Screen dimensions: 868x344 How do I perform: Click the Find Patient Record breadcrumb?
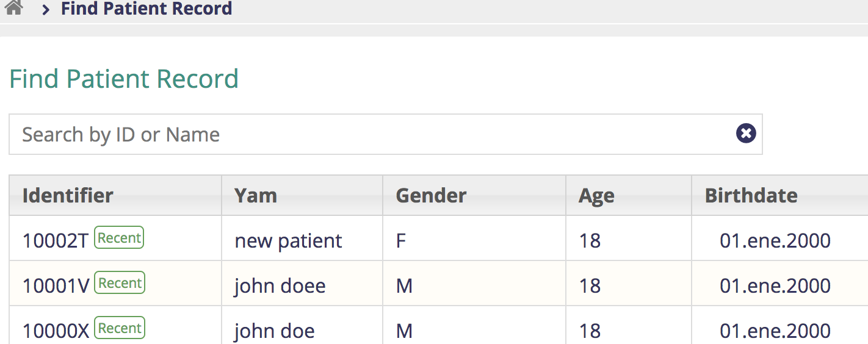[x=146, y=9]
